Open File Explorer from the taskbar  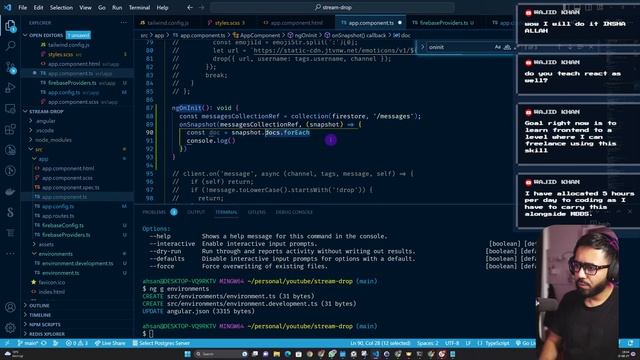tap(276, 354)
